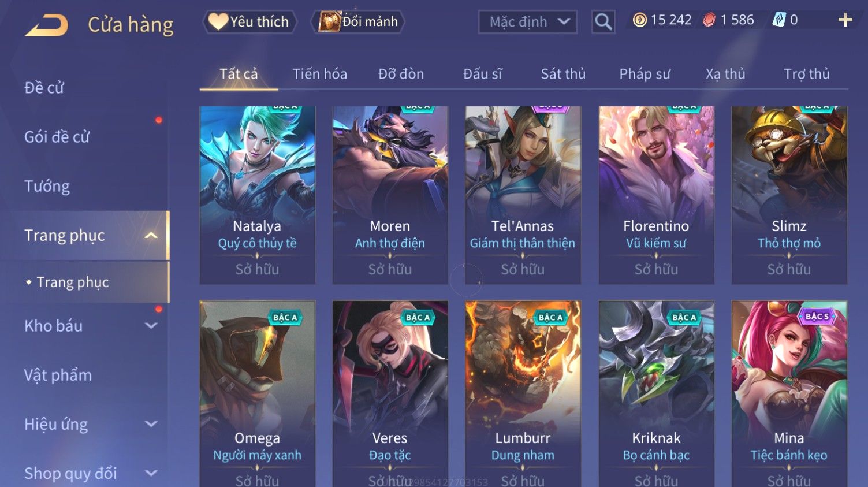Click the gold coin balance icon
Viewport: 868px width, 487px height.
(639, 20)
